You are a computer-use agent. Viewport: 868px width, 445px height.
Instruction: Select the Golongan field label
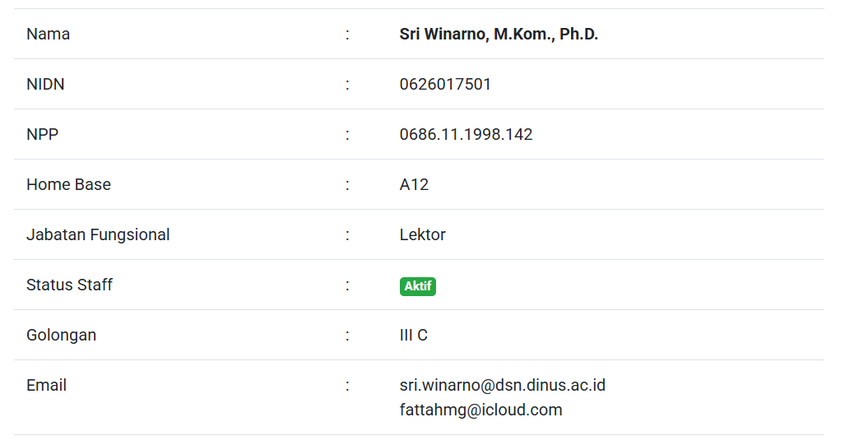[61, 336]
